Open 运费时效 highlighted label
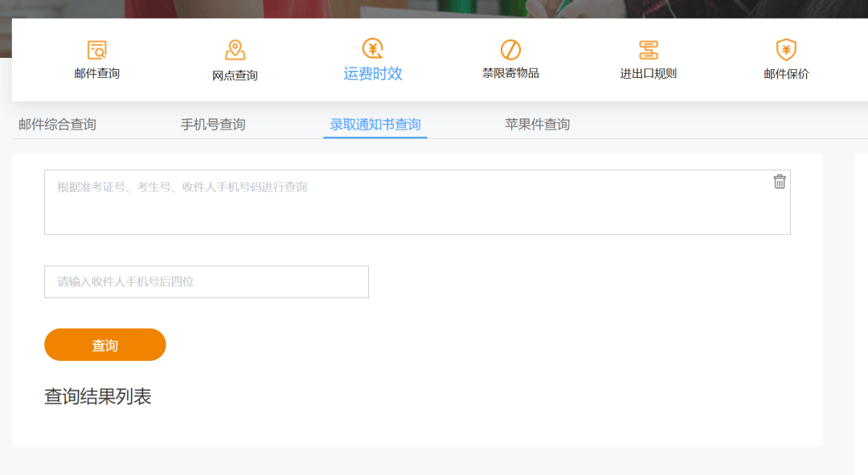The width and height of the screenshot is (868, 475). point(373,74)
